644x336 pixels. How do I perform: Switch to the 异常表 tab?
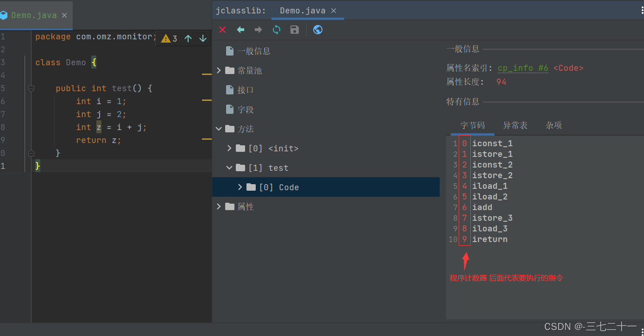click(515, 125)
